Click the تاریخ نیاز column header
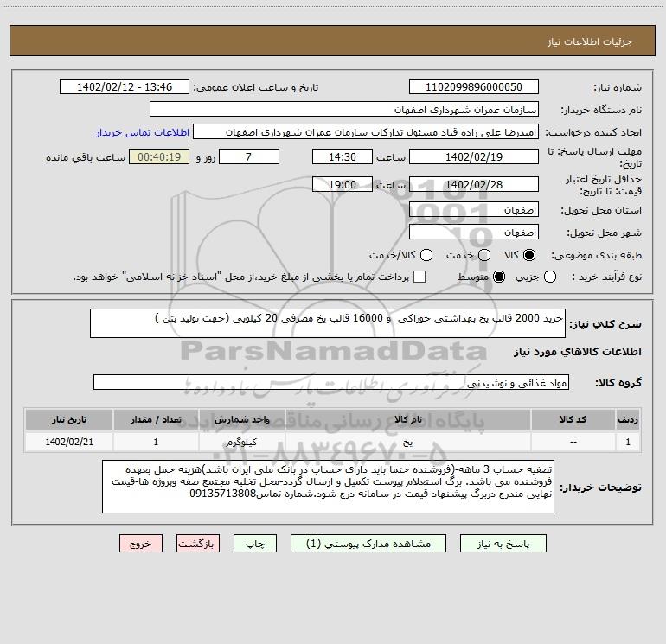 pyautogui.click(x=69, y=420)
